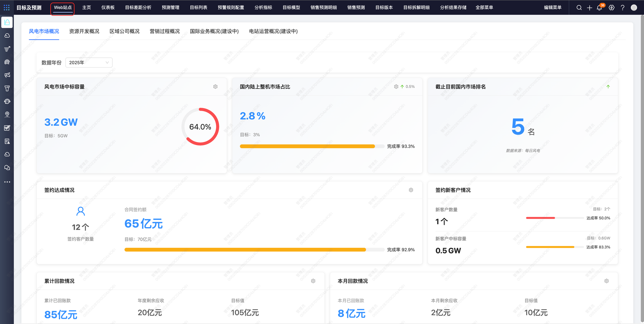Image resolution: width=644 pixels, height=324 pixels.
Task: Open gear settings on 本月回款情况 card
Action: (606, 281)
